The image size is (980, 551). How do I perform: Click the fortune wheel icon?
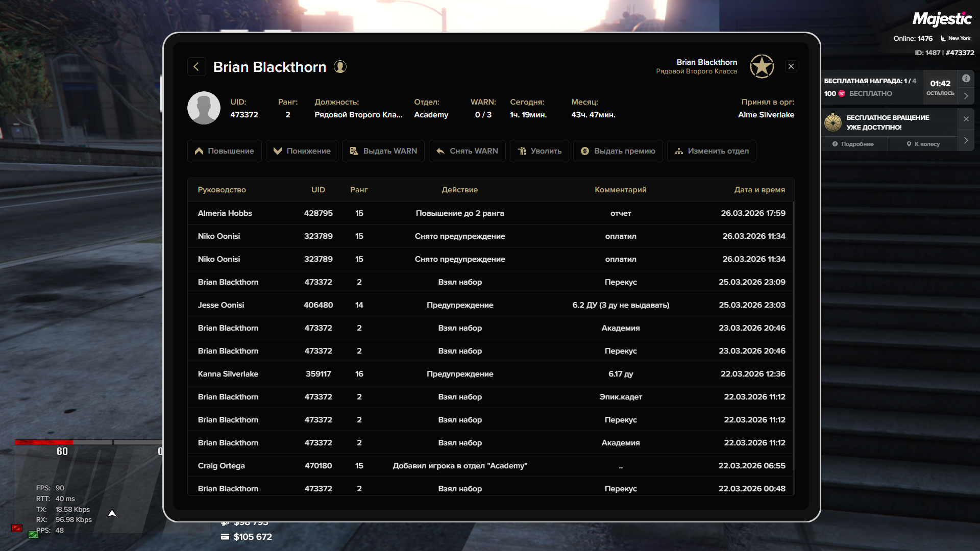(833, 122)
